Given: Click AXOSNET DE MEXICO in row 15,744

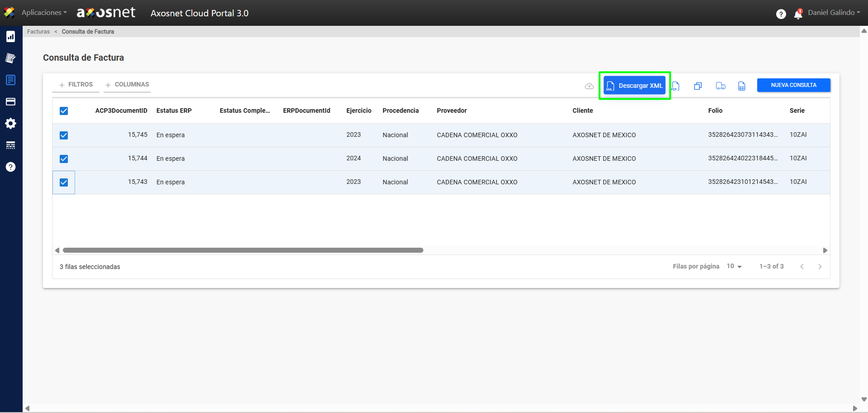Looking at the screenshot, I should pyautogui.click(x=604, y=158).
